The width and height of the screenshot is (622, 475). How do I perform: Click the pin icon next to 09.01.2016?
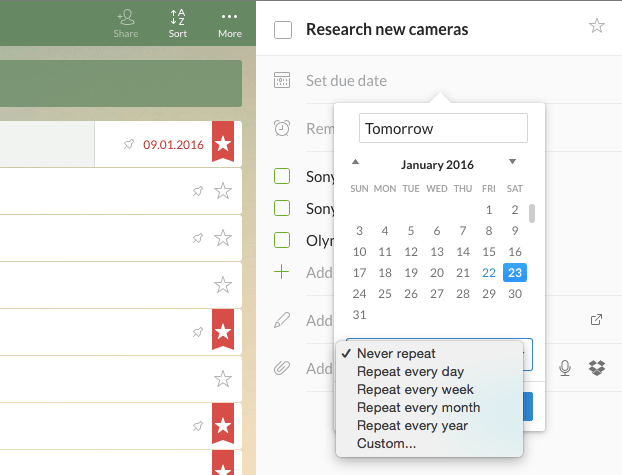[129, 144]
